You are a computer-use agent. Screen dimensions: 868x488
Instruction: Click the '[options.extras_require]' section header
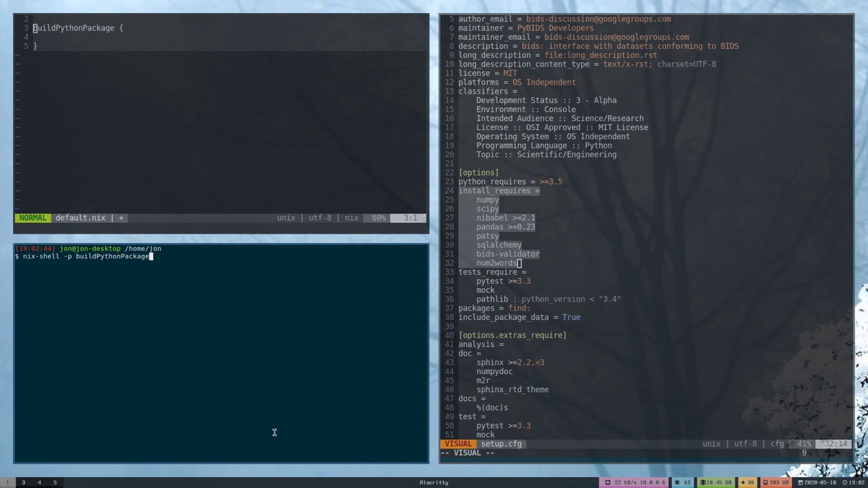(x=512, y=335)
